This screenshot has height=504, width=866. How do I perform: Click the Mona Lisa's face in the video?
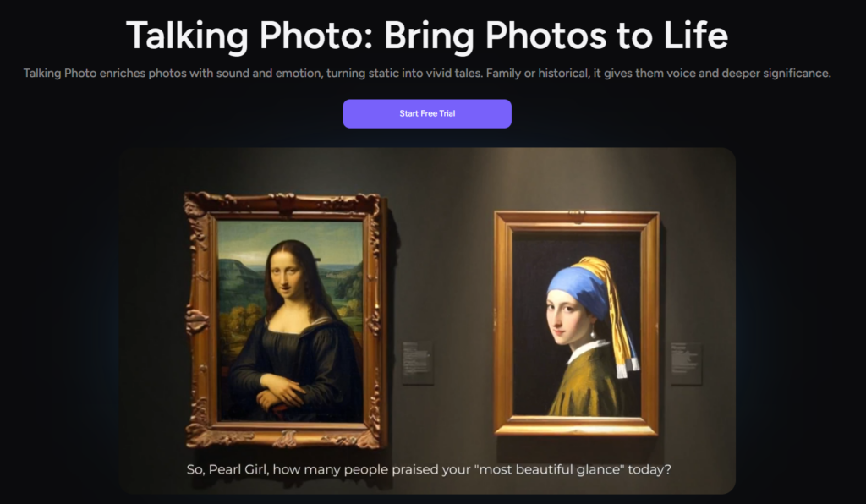coord(287,275)
